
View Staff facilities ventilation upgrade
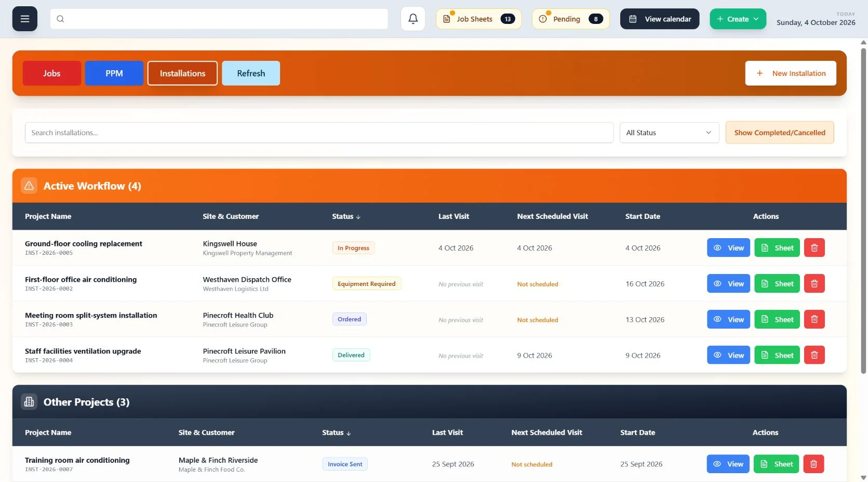click(x=728, y=355)
